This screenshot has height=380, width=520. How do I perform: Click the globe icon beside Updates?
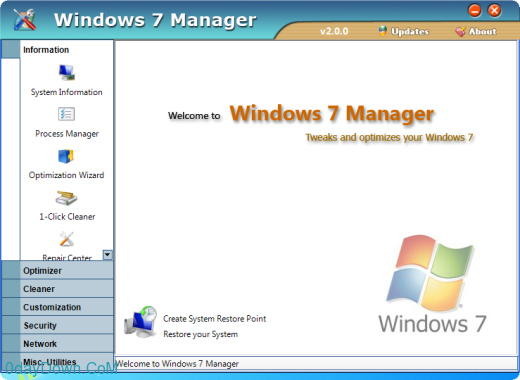click(383, 31)
